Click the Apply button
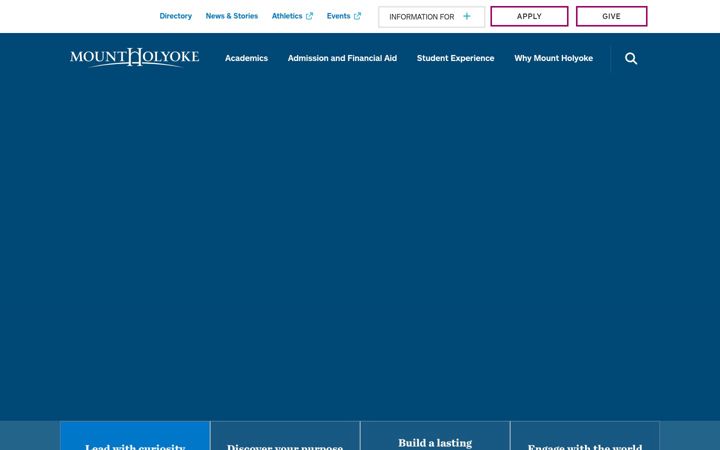Screen dimensions: 720x450 tap(529, 16)
